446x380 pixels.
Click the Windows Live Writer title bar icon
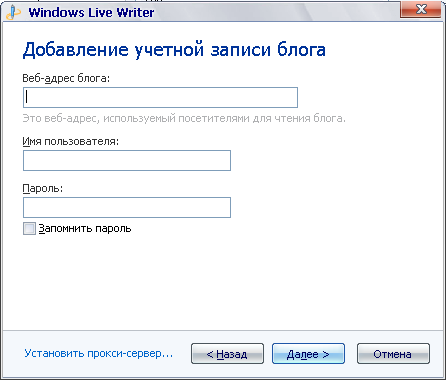click(x=14, y=12)
